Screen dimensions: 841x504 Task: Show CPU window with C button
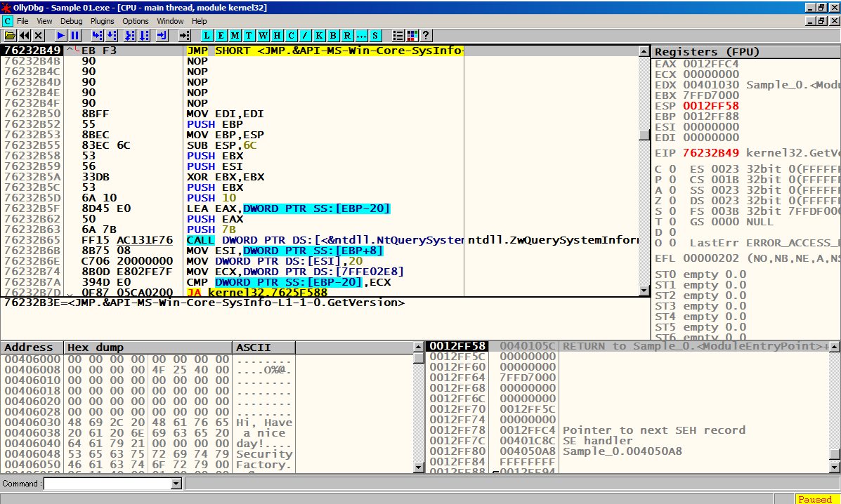tap(291, 35)
